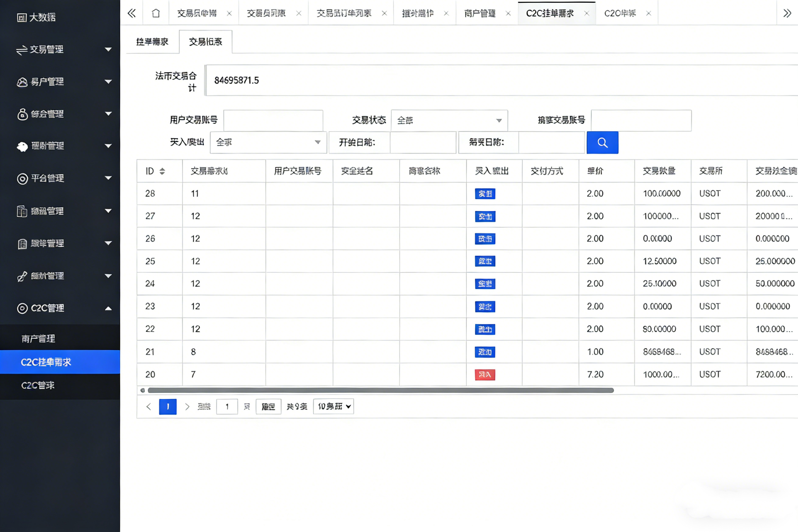Click the home icon tab

coord(156,13)
